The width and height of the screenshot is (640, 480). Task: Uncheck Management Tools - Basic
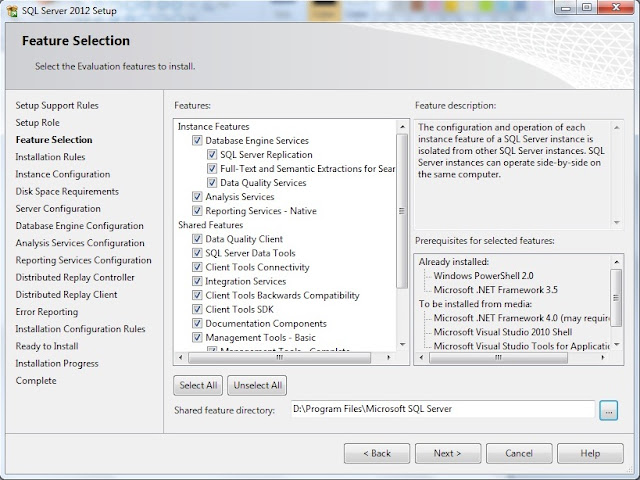coord(197,338)
